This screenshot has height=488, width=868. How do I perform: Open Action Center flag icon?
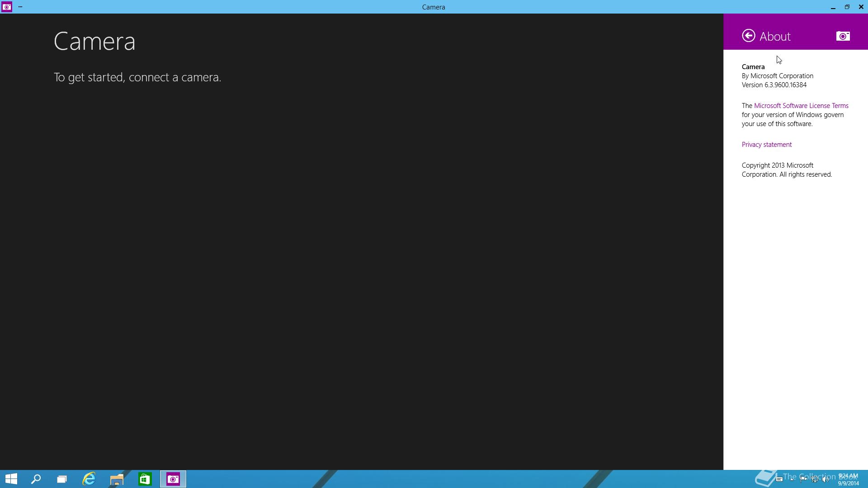[x=803, y=479]
